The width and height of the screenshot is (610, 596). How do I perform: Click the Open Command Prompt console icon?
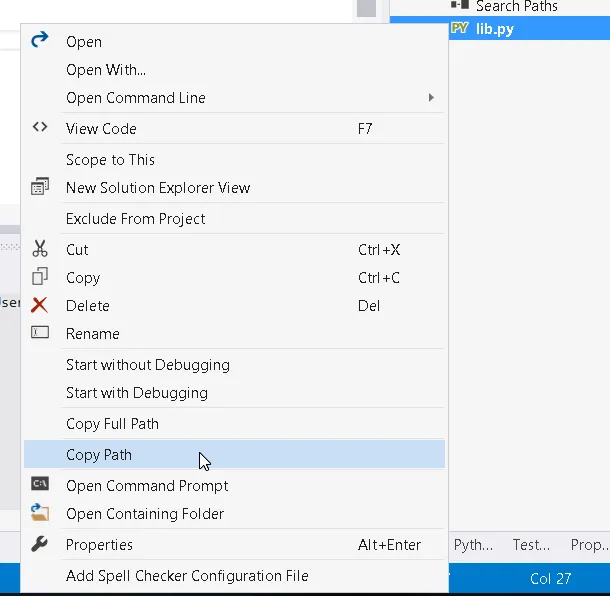(x=40, y=485)
